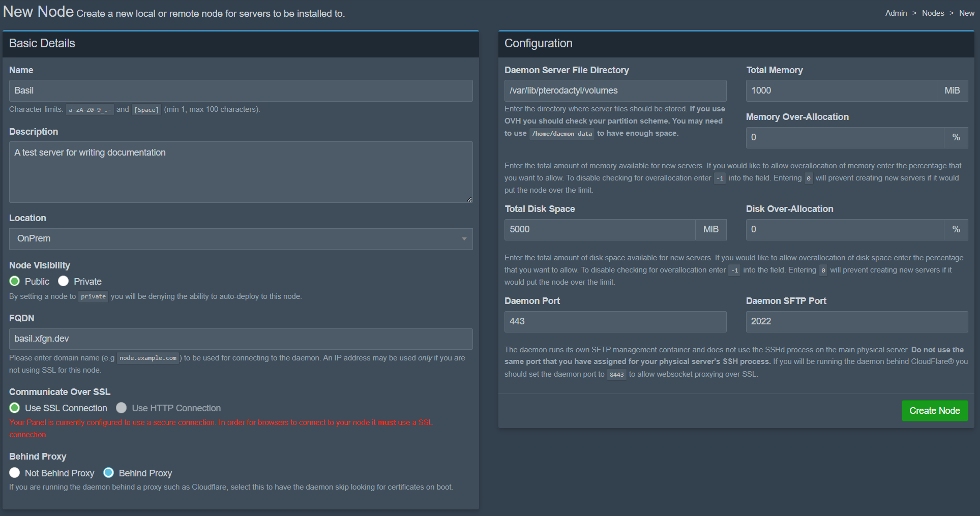Go to Admin breadcrumb link
The image size is (980, 516).
tap(896, 13)
